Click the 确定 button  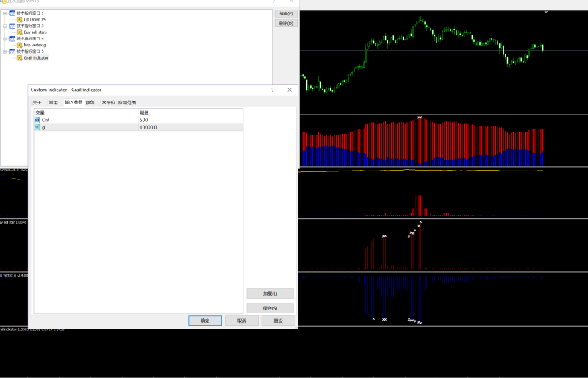(x=205, y=321)
